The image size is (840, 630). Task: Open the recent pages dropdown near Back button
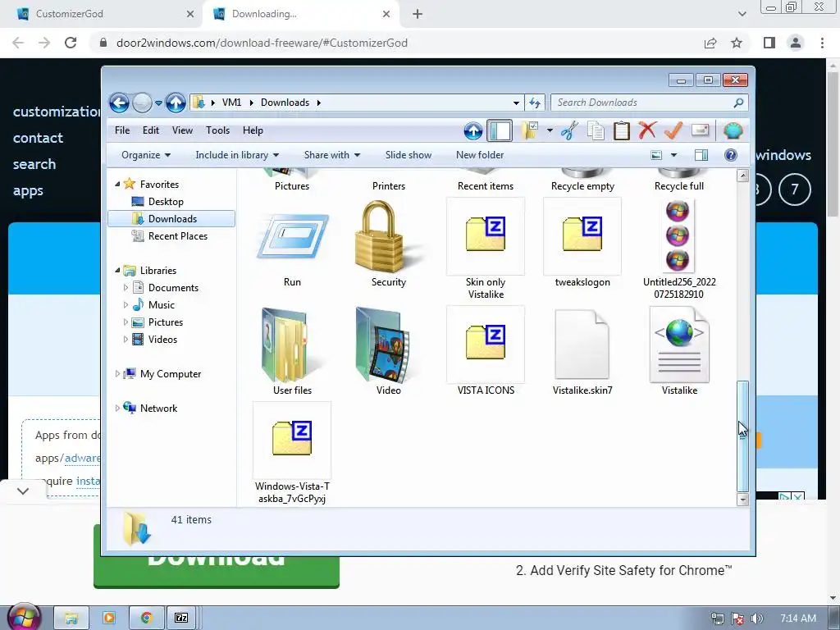tap(158, 103)
